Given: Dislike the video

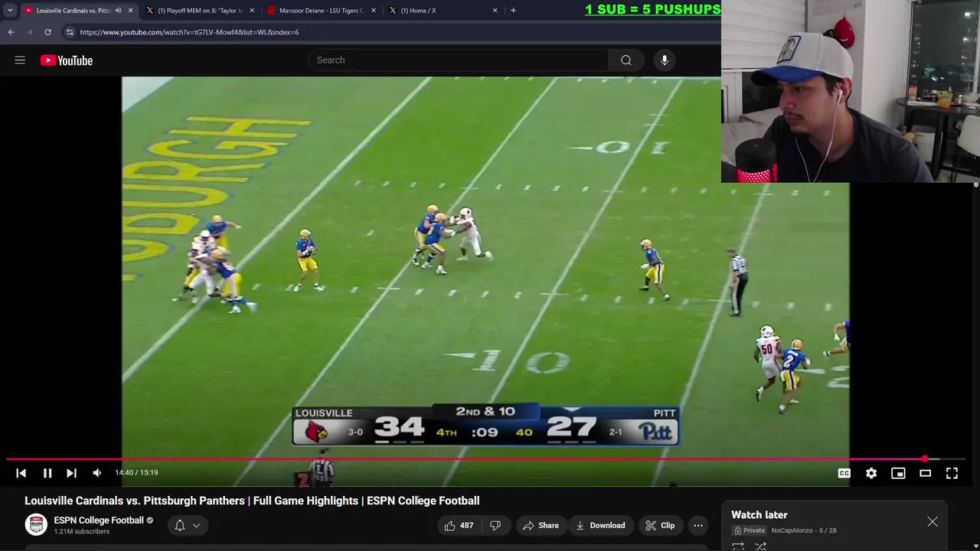Looking at the screenshot, I should (495, 526).
